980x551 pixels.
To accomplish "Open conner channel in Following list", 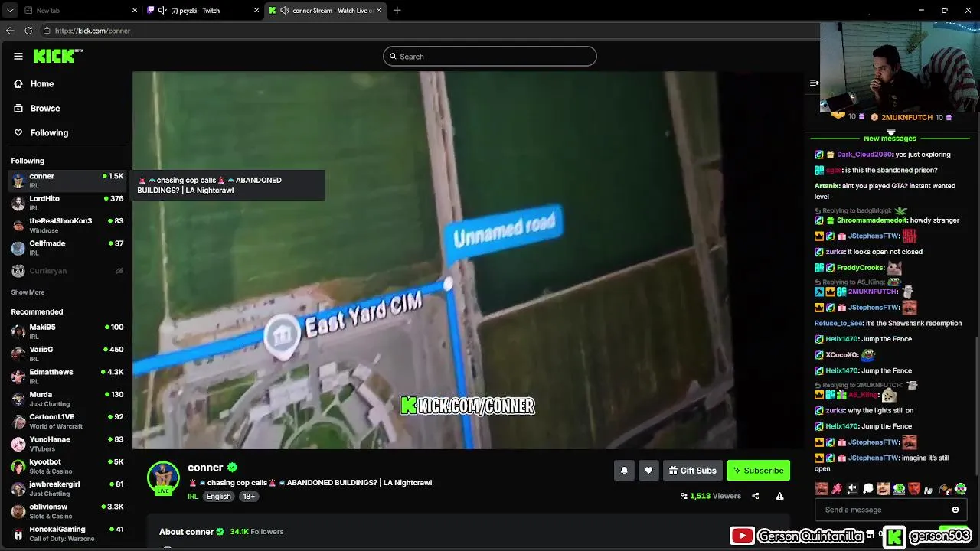I will [x=67, y=181].
